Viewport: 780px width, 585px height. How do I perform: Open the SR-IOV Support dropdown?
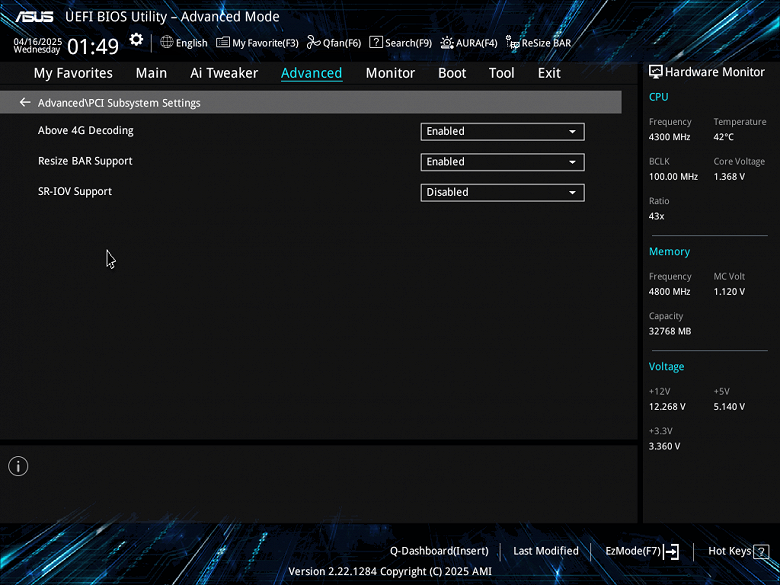502,193
